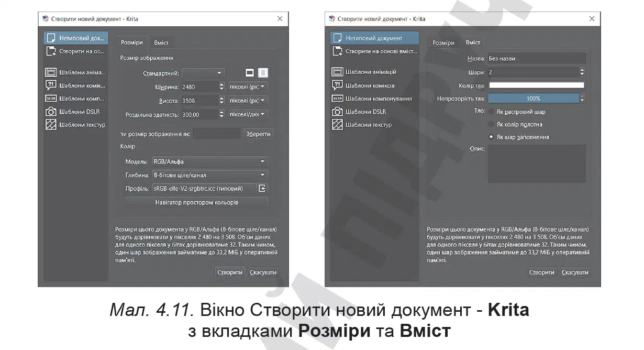Open 'Шаблони текстур' icon in right dialog
644x350 pixels.
[338, 124]
